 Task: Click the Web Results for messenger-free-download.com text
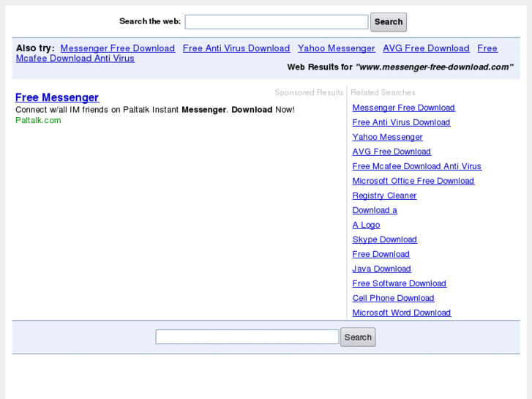tap(400, 67)
